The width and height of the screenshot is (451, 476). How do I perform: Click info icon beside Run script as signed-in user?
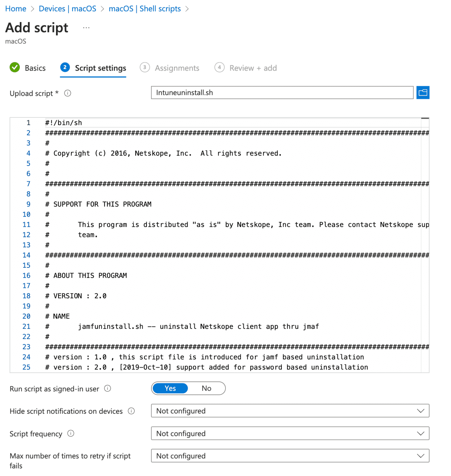pos(107,389)
